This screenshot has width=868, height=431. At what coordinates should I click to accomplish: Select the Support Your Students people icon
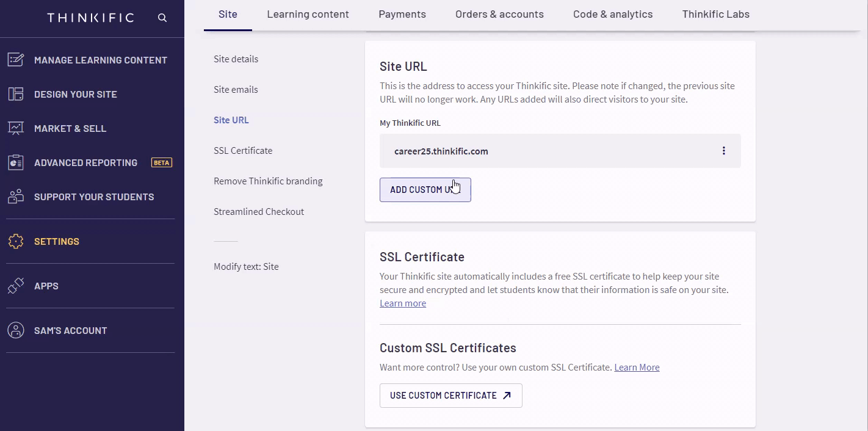pos(15,197)
